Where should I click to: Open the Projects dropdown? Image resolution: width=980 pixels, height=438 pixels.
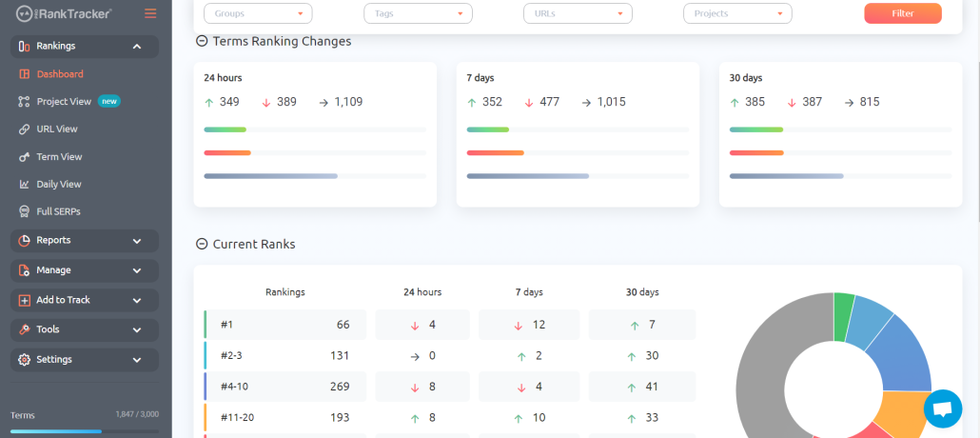[738, 13]
